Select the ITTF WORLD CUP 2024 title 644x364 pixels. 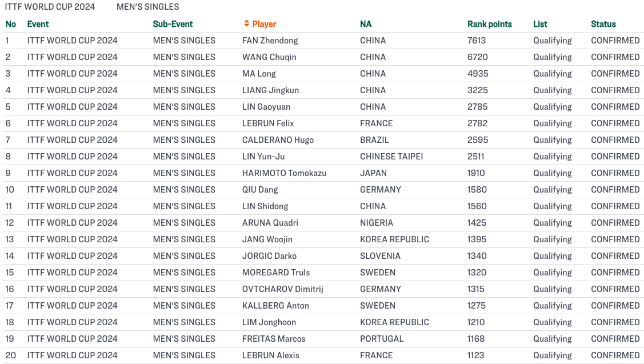click(50, 7)
